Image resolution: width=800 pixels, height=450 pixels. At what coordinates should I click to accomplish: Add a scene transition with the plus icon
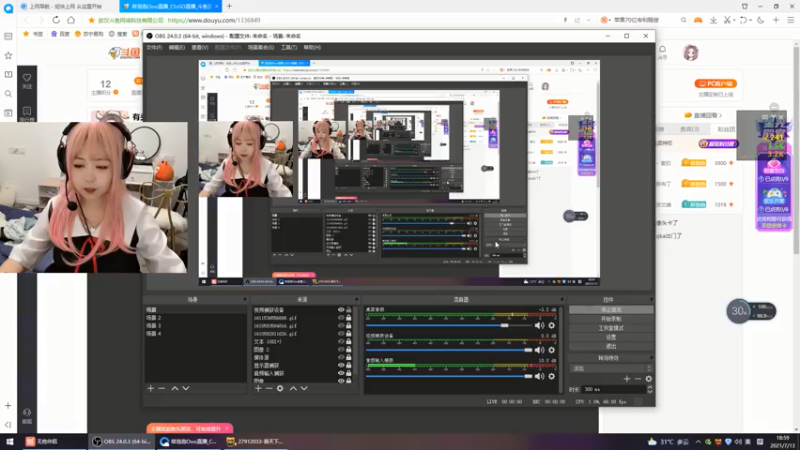pos(627,379)
